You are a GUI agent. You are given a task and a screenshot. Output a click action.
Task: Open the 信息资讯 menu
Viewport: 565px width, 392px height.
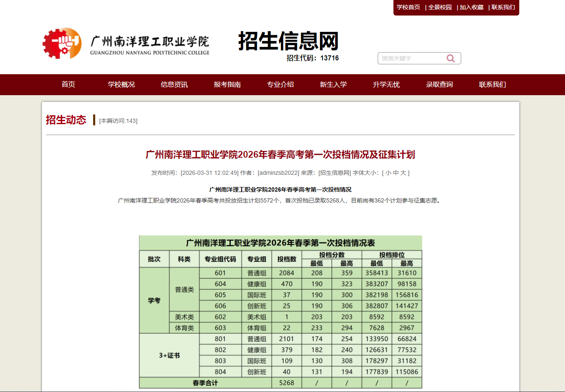(174, 84)
